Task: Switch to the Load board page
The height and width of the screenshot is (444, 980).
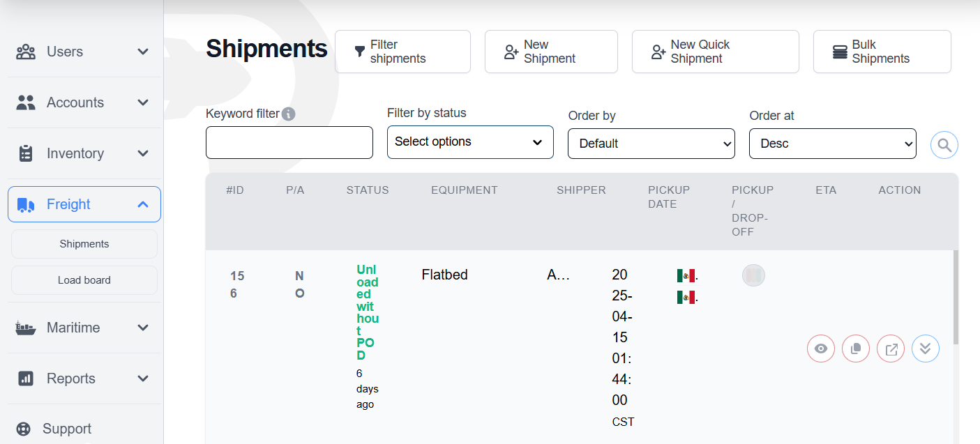Action: pos(84,280)
